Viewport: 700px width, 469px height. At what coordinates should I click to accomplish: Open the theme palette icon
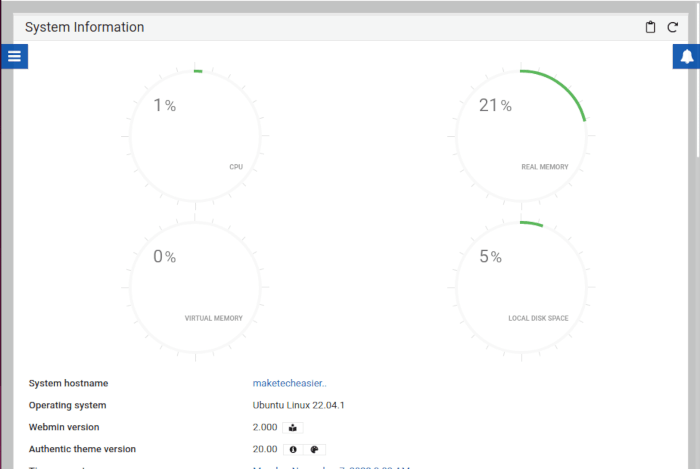[314, 449]
